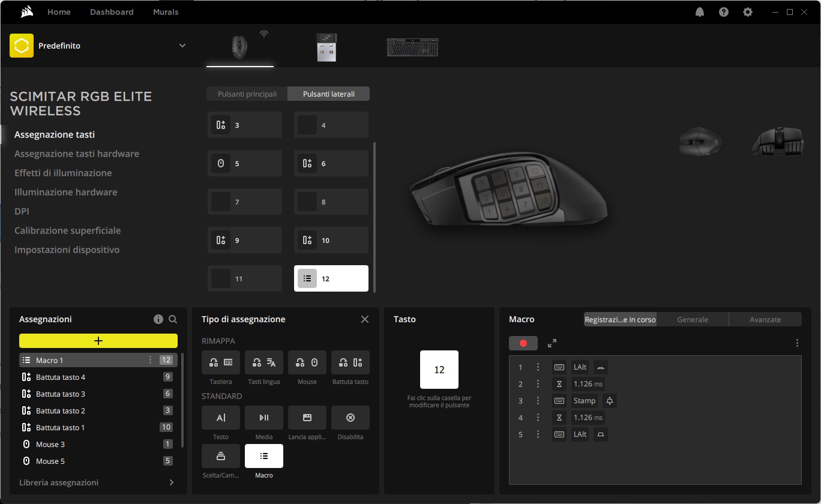Click the yellow Predefinito profile icon

click(x=22, y=46)
